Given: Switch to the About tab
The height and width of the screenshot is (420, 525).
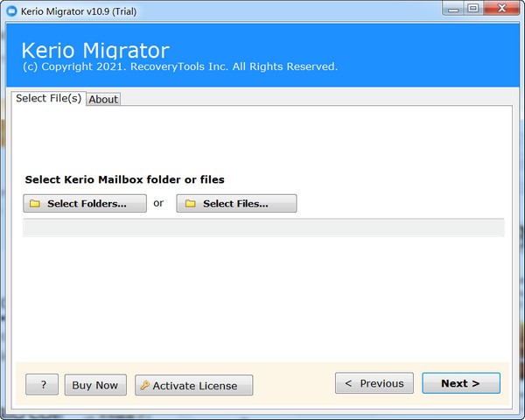Looking at the screenshot, I should [x=103, y=99].
